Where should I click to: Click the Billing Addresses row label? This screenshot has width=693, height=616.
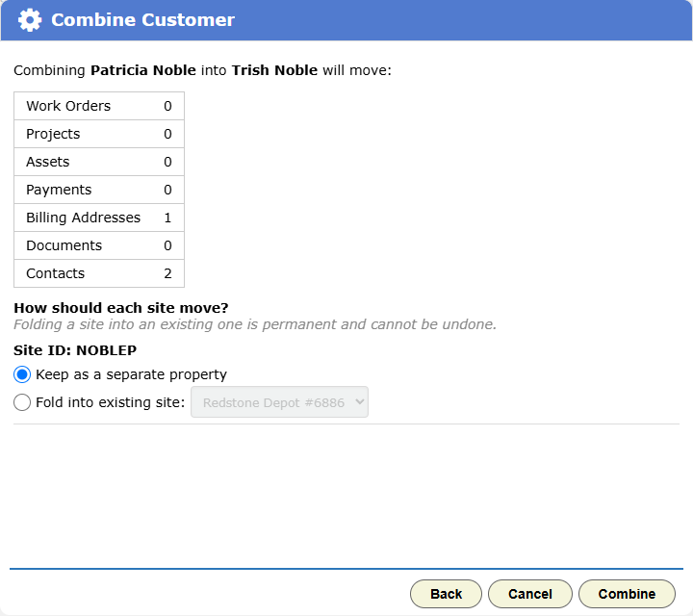[83, 218]
